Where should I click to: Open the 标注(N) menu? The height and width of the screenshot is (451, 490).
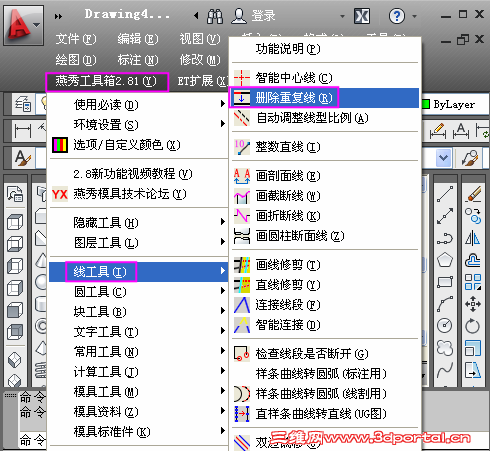tap(138, 60)
